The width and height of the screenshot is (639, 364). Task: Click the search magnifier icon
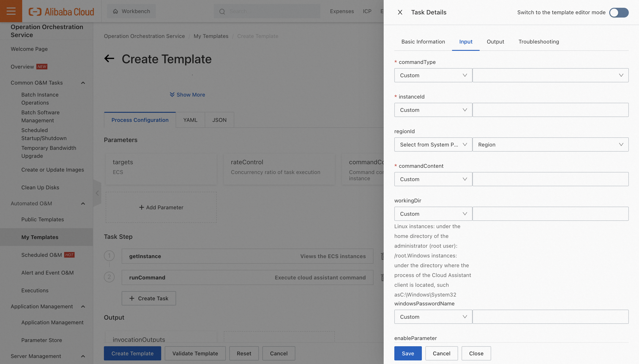(x=222, y=12)
